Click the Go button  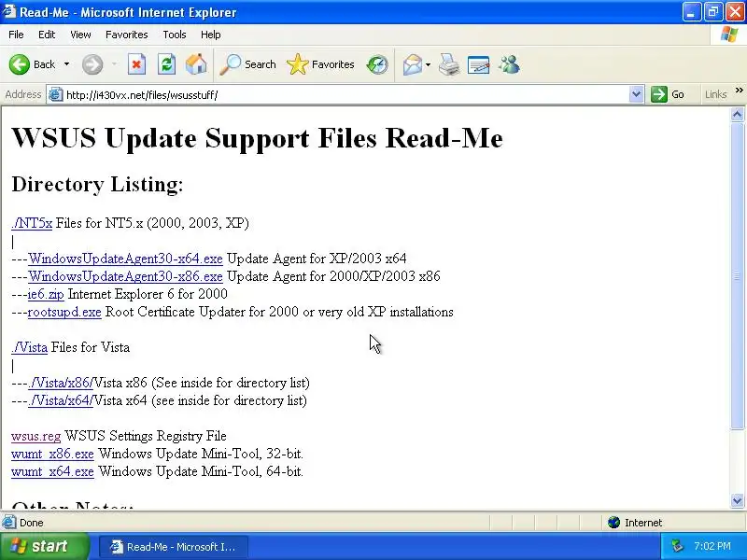[668, 94]
